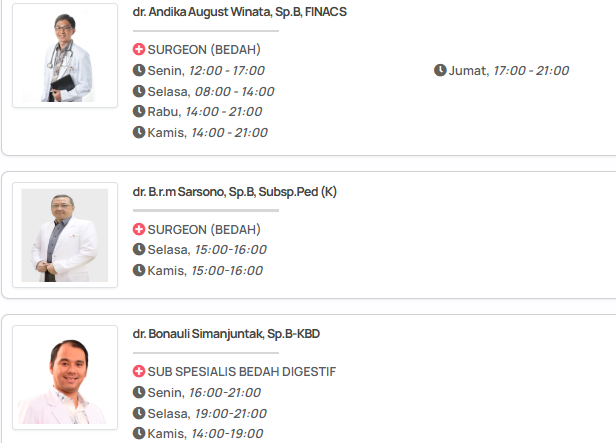This screenshot has width=616, height=443.
Task: Click clock icon next to Selasa 08:00 - 14:00
Action: 139,91
